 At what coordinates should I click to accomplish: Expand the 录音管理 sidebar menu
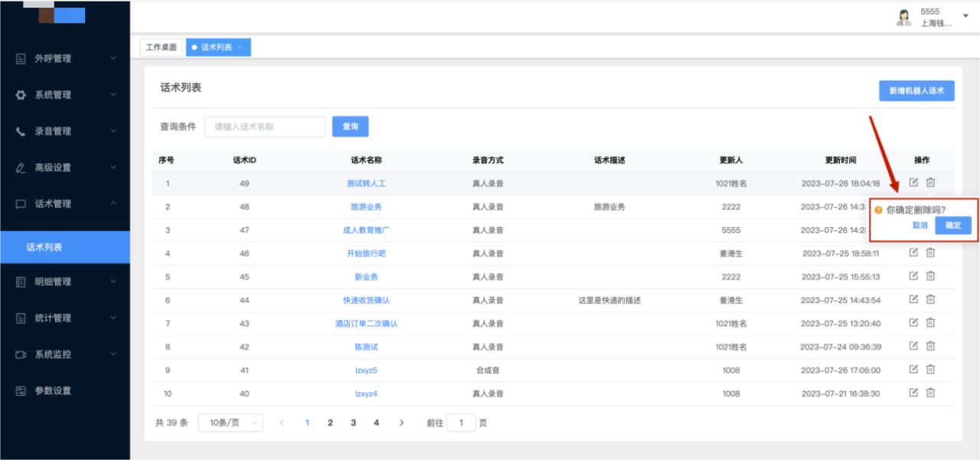(65, 131)
